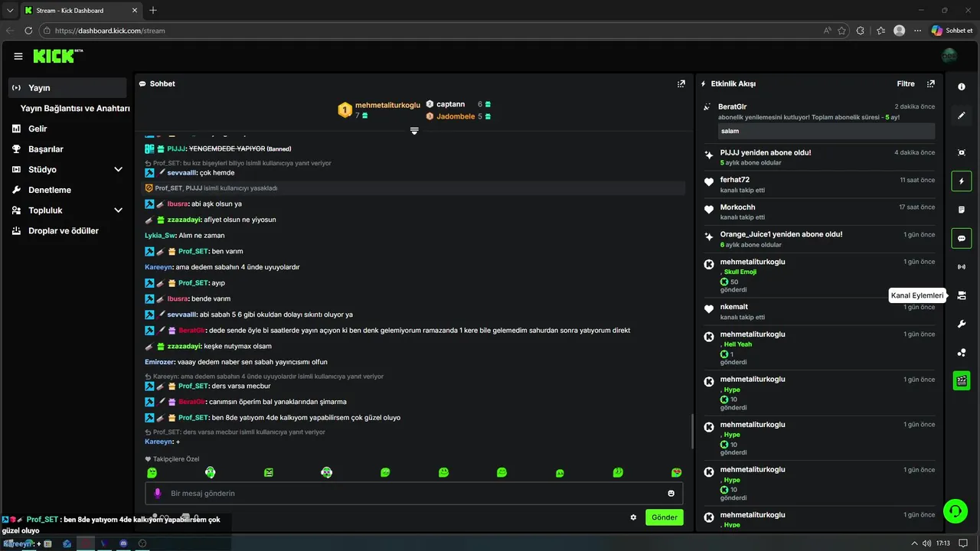Click the green headset support button
This screenshot has height=551, width=980.
(955, 510)
